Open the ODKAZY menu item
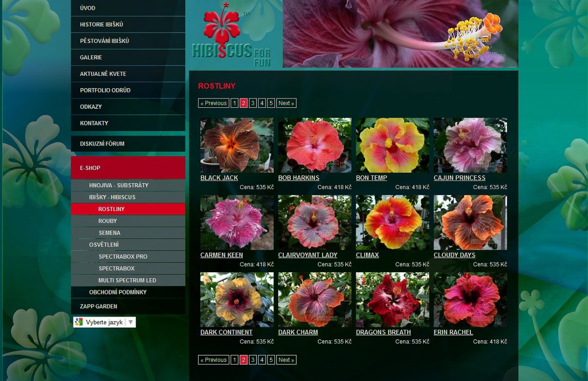 pyautogui.click(x=128, y=107)
